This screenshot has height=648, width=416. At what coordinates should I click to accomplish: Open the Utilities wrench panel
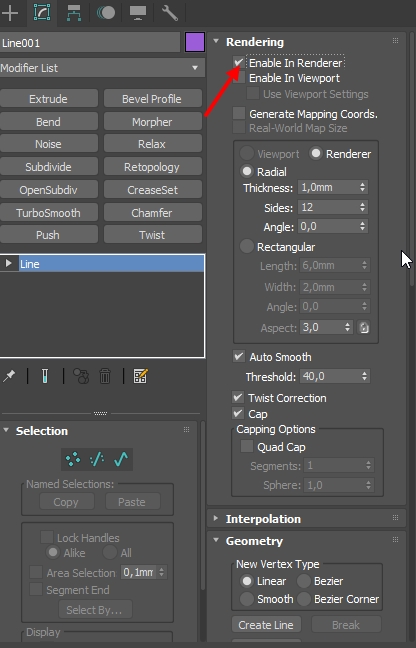coord(169,13)
